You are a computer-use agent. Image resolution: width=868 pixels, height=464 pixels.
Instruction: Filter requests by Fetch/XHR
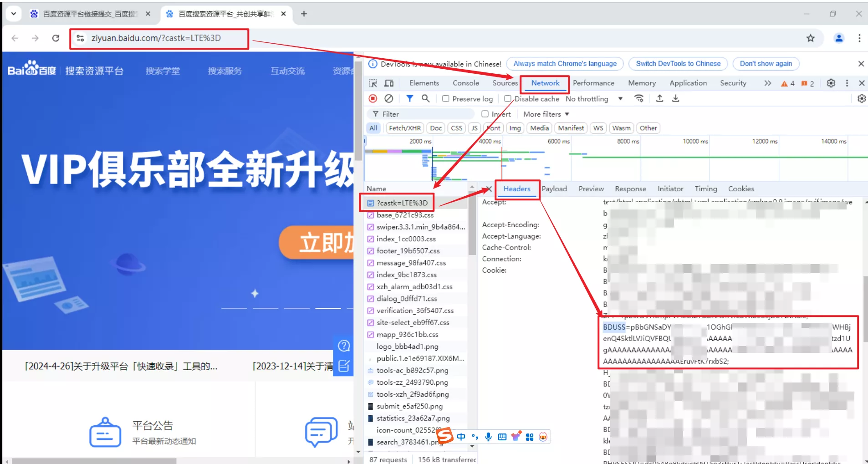(405, 128)
